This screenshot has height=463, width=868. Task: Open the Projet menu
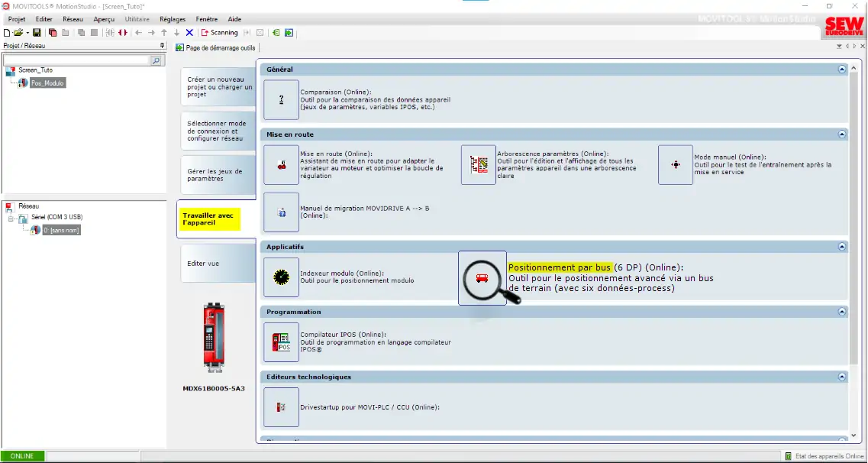point(17,19)
